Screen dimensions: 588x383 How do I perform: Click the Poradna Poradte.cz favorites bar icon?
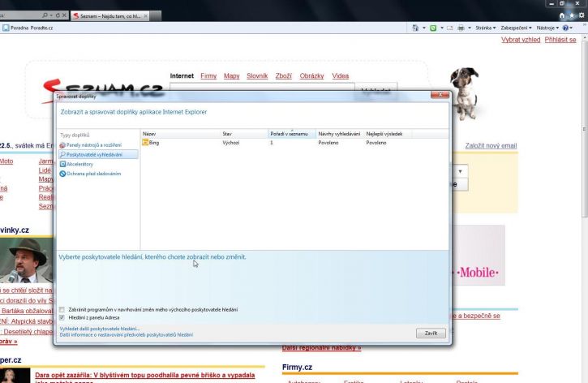coord(6,28)
